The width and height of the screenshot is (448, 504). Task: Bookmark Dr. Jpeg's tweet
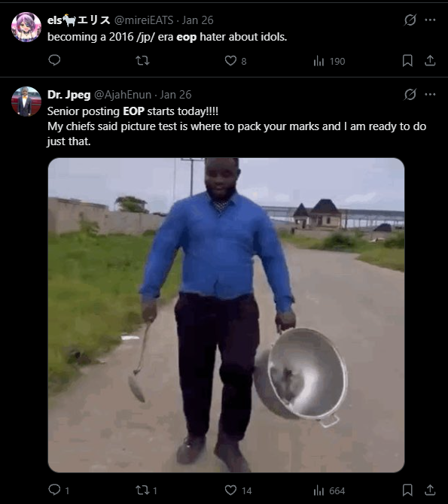[x=407, y=490]
